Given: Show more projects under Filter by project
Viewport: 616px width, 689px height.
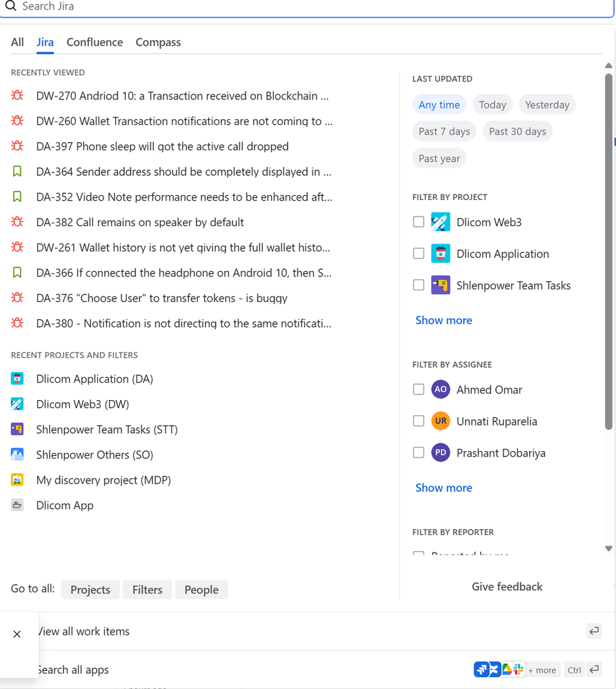Looking at the screenshot, I should [444, 320].
